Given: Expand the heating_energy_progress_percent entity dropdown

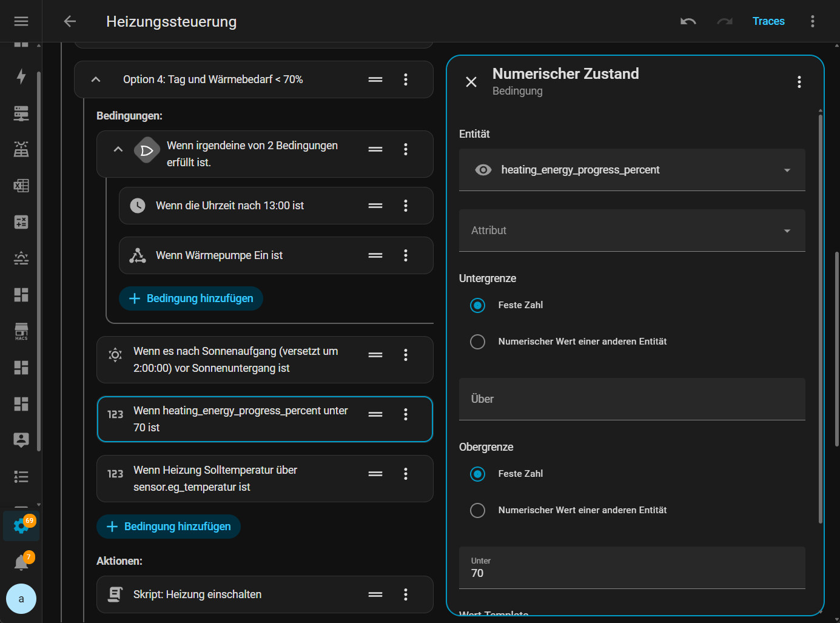Looking at the screenshot, I should click(x=787, y=170).
